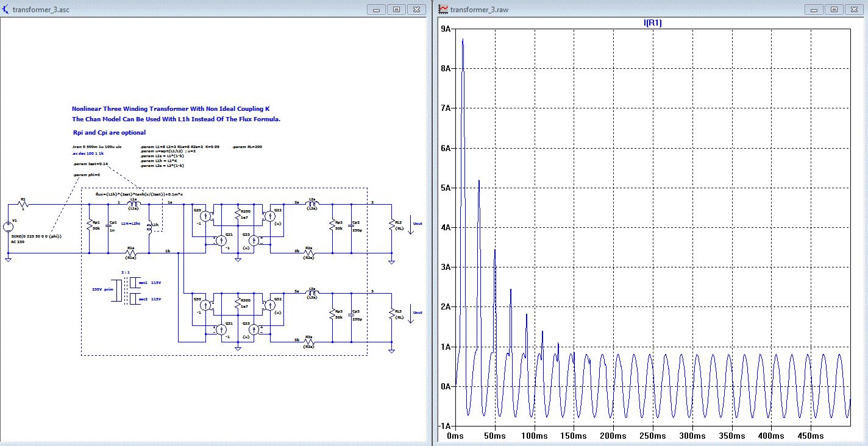
Task: Click the V1 voltage source symbol
Action: tap(9, 227)
